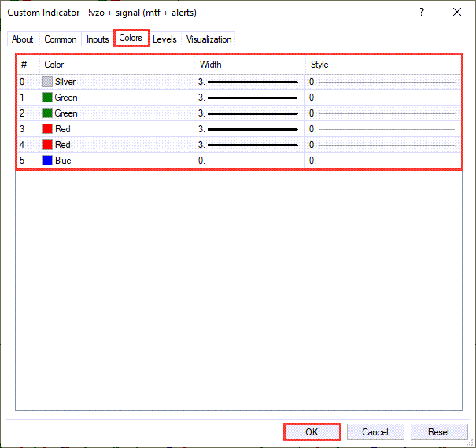This screenshot has width=476, height=448.
Task: Click the Style column header
Action: [383, 65]
